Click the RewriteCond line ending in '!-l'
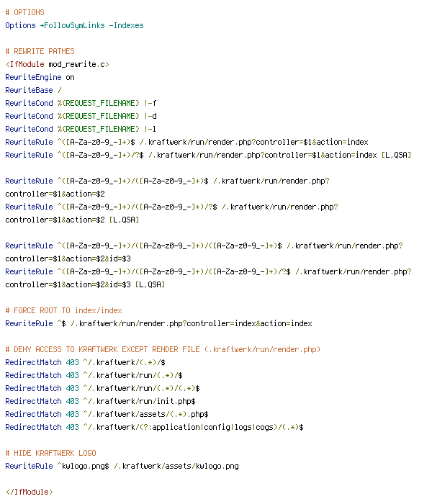 click(x=81, y=129)
